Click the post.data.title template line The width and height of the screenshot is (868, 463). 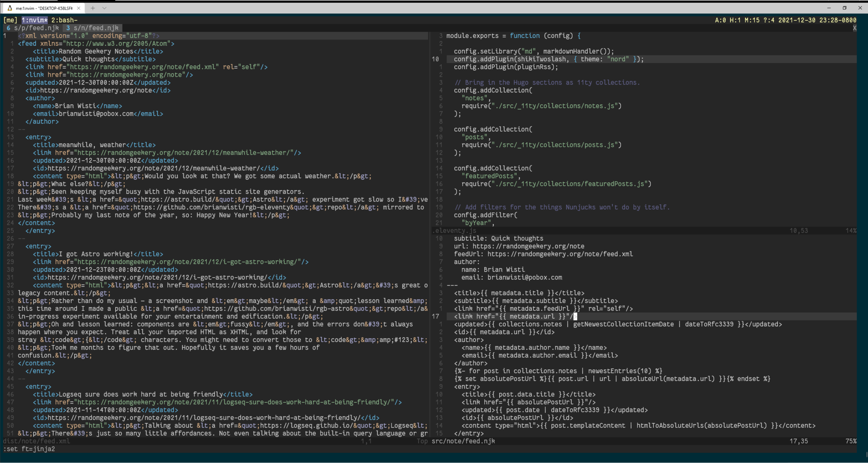(x=528, y=394)
